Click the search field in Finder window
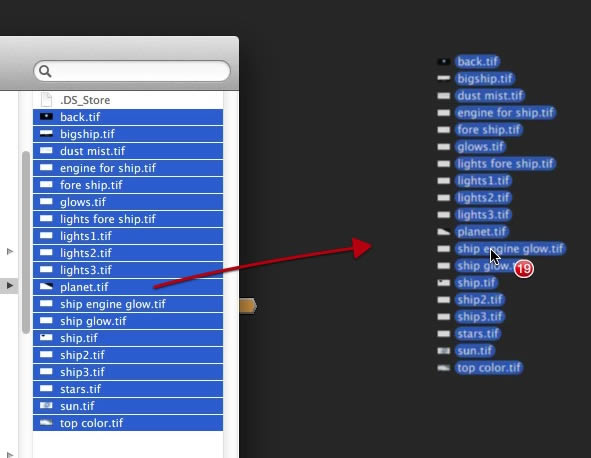 (132, 71)
